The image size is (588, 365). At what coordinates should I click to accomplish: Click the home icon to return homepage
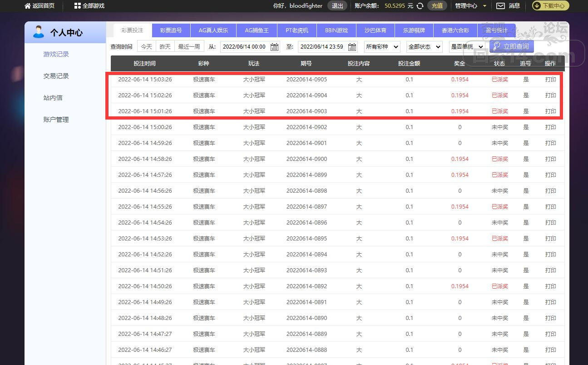tap(28, 6)
